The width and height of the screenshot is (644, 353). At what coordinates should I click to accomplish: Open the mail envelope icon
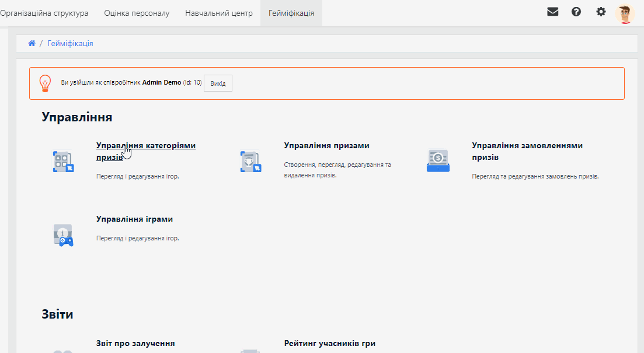coord(552,12)
